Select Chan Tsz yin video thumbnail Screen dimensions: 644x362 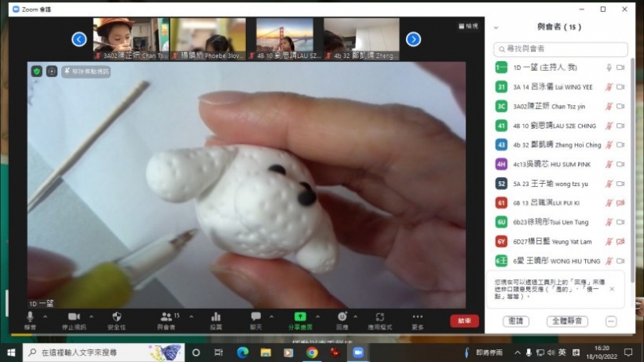(131, 39)
